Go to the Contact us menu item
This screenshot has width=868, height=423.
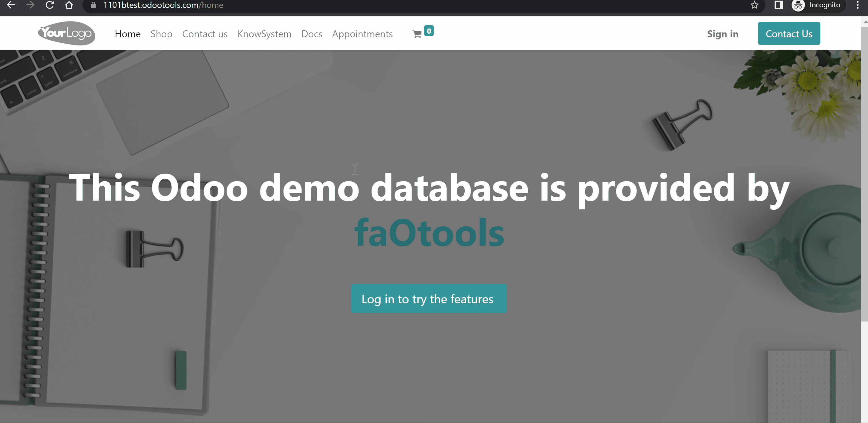pos(205,34)
